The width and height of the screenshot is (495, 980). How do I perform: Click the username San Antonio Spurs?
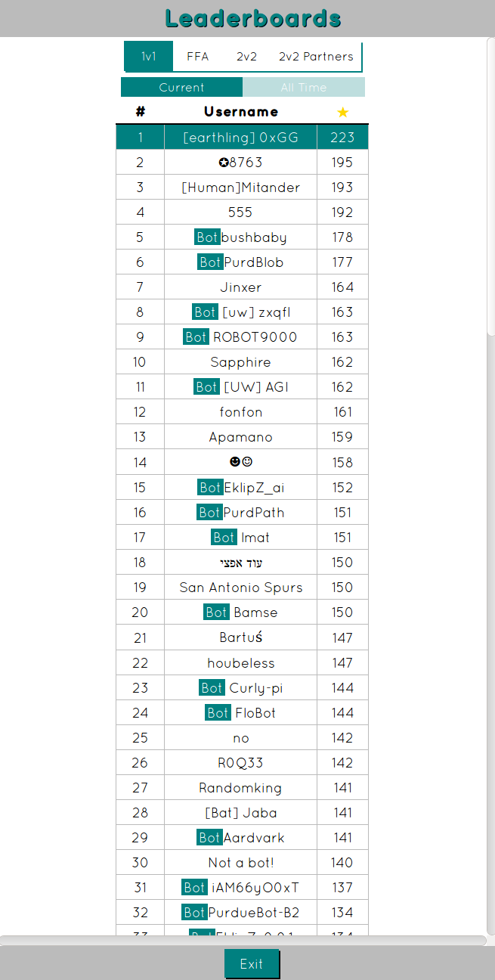point(241,588)
